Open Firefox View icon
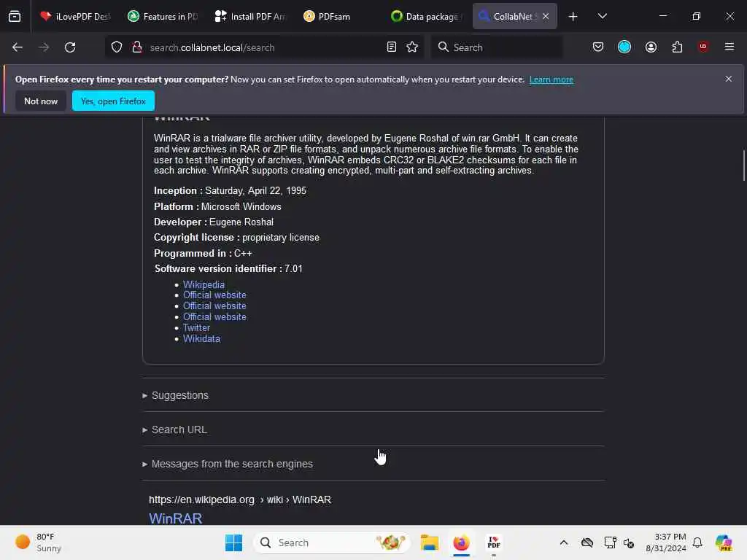The width and height of the screenshot is (747, 560). [x=15, y=16]
